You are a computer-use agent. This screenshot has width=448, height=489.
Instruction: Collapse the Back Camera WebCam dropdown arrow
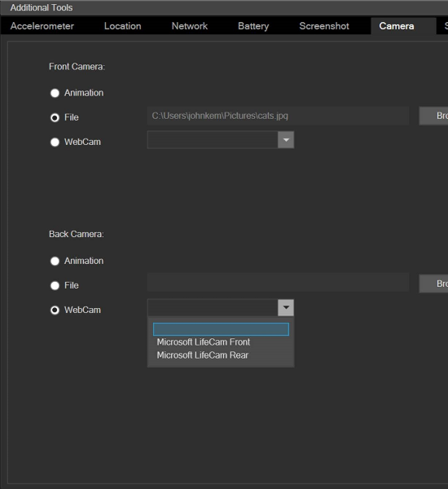286,308
